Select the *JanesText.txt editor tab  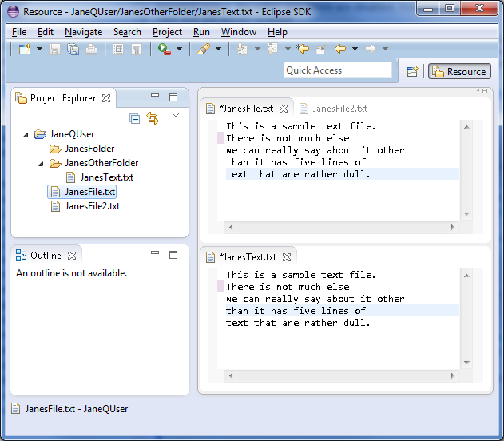[x=248, y=257]
